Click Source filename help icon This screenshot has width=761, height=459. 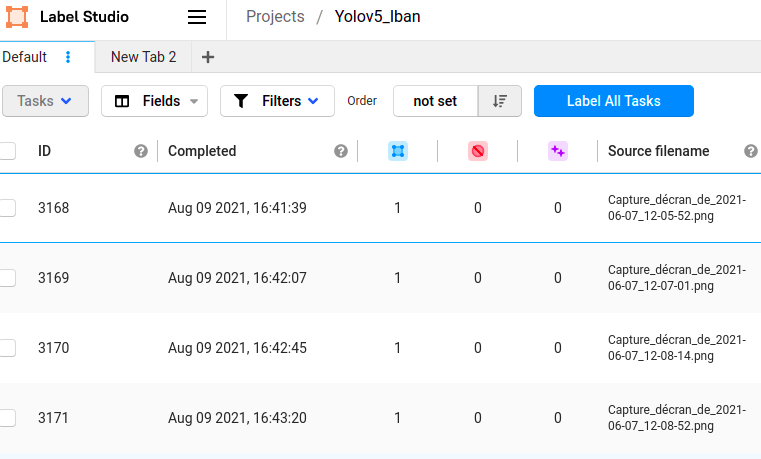[751, 151]
